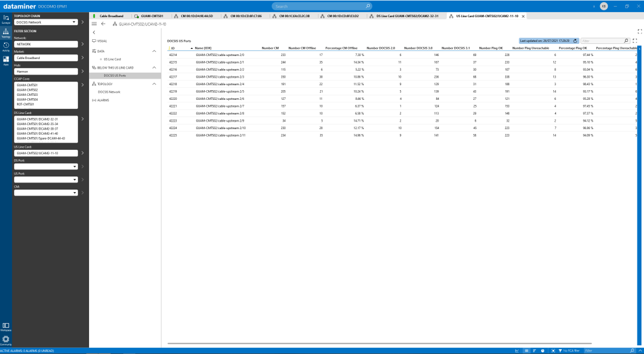Image resolution: width=644 pixels, height=354 pixels.
Task: Open the DOCSIS Network topology page
Action: pyautogui.click(x=109, y=92)
